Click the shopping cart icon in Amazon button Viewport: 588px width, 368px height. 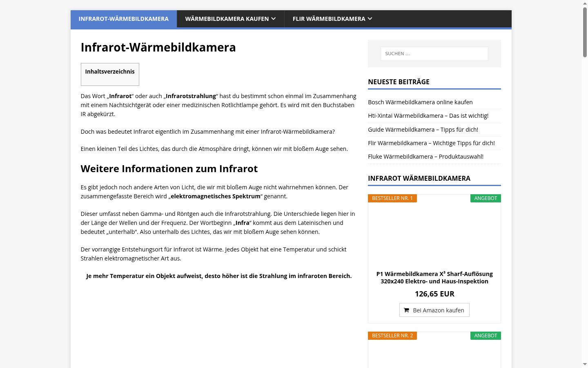(x=406, y=310)
